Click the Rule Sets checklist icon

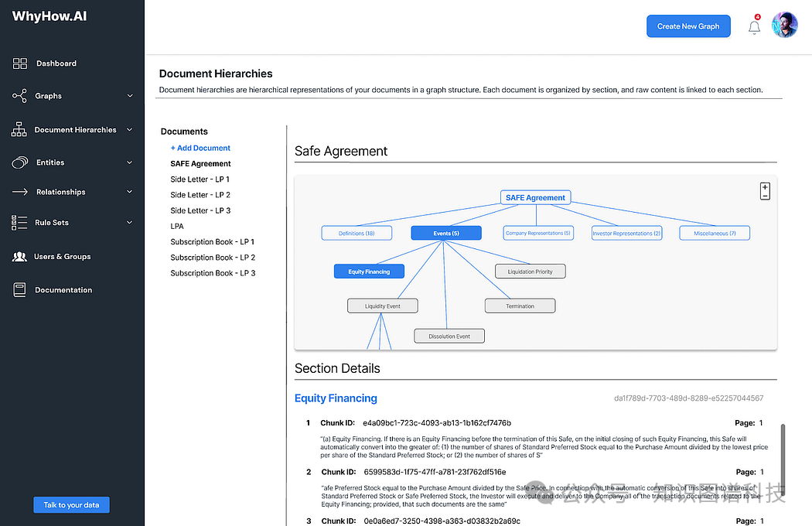click(19, 223)
